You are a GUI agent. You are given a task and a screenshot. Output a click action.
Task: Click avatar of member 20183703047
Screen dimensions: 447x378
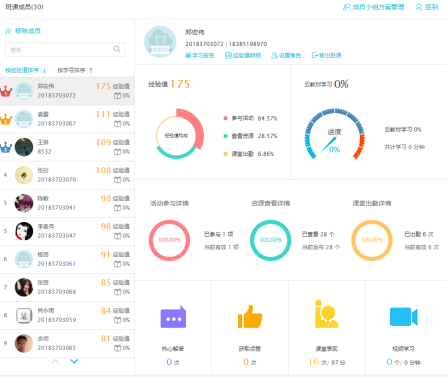click(24, 231)
